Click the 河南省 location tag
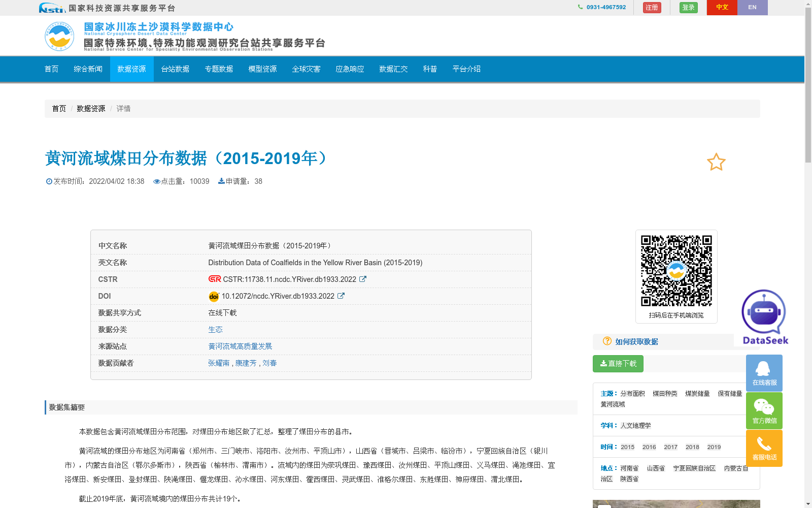The height and width of the screenshot is (508, 812). tap(629, 468)
